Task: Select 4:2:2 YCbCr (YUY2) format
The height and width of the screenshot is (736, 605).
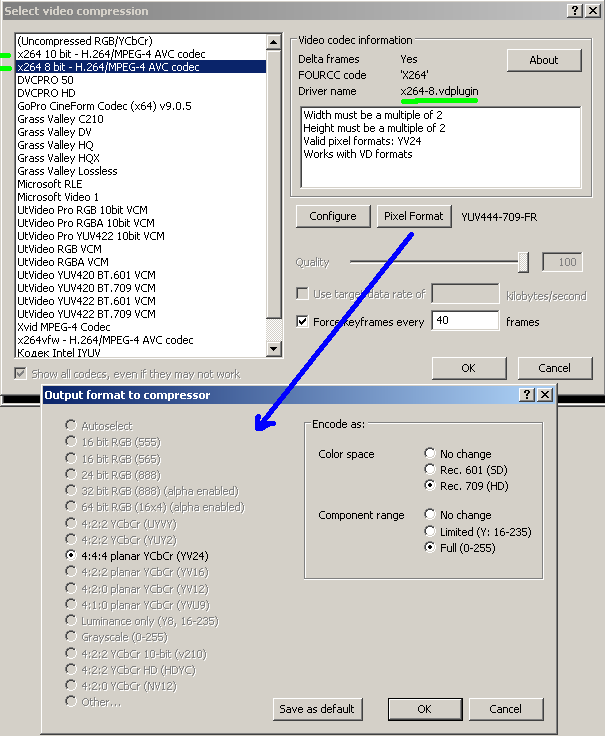Action: (71, 539)
